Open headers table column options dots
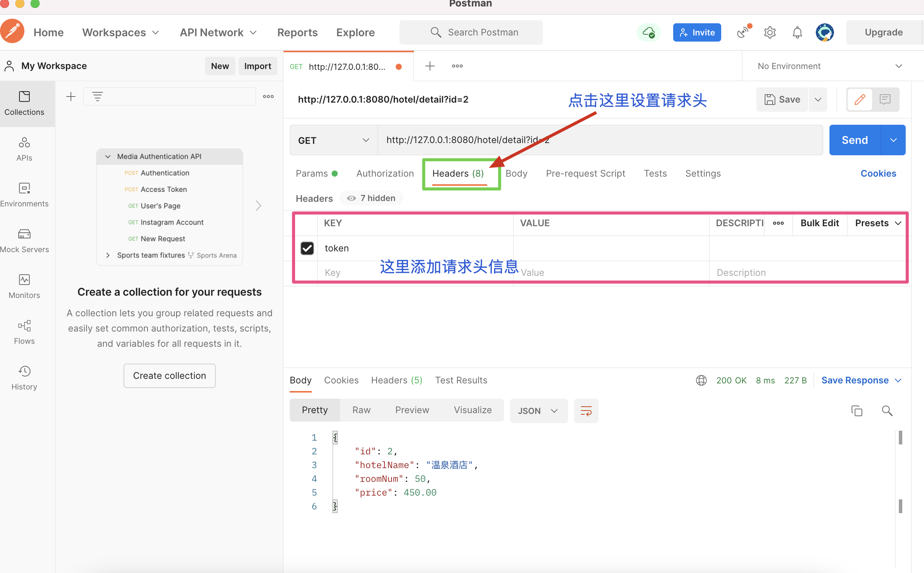The height and width of the screenshot is (573, 924). [778, 223]
